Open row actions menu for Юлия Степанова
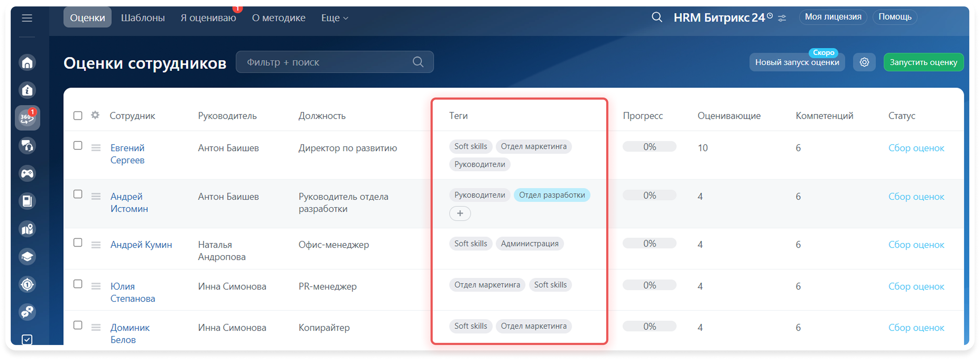The width and height of the screenshot is (980, 360). click(x=96, y=286)
